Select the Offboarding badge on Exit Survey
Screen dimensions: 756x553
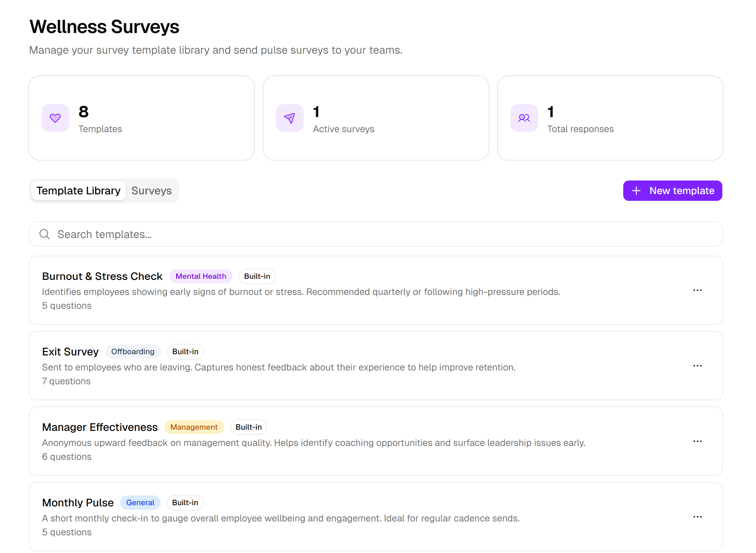pos(133,352)
